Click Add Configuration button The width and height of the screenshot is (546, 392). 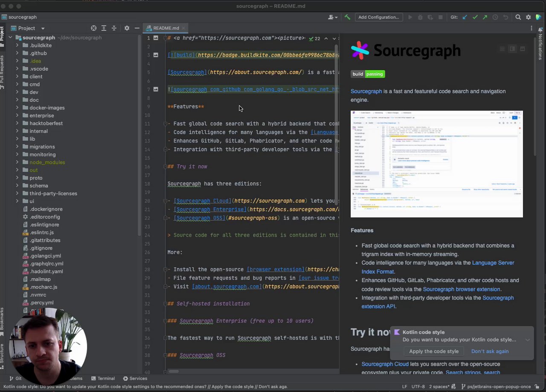(378, 17)
